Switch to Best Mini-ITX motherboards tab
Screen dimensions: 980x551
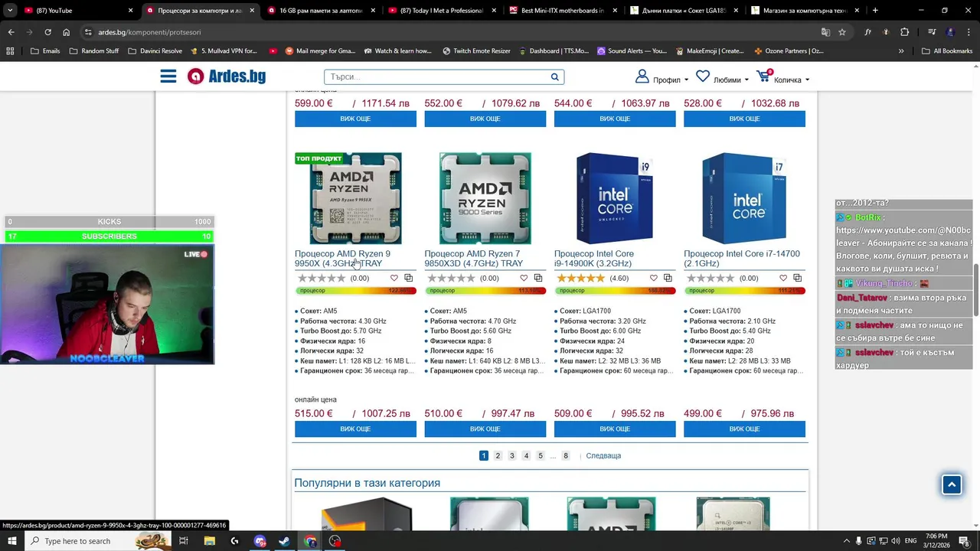[x=563, y=11]
